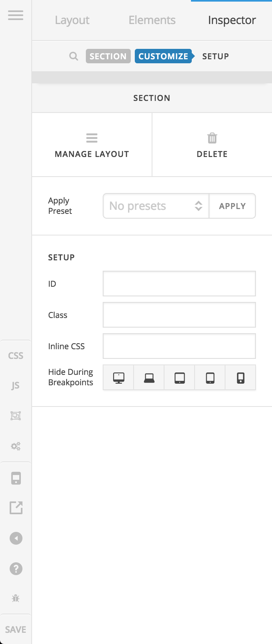
Task: Toggle hide on laptop breakpoint
Action: [149, 378]
